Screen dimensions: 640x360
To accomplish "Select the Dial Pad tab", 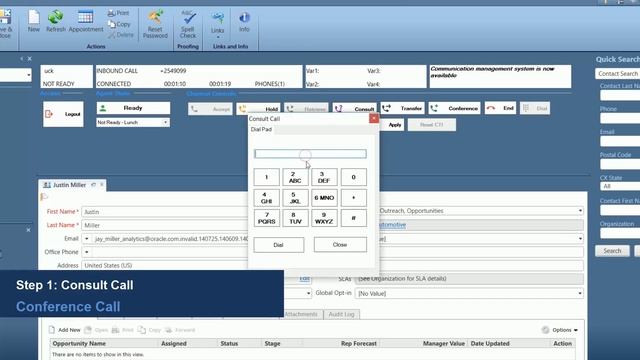I will pyautogui.click(x=261, y=129).
